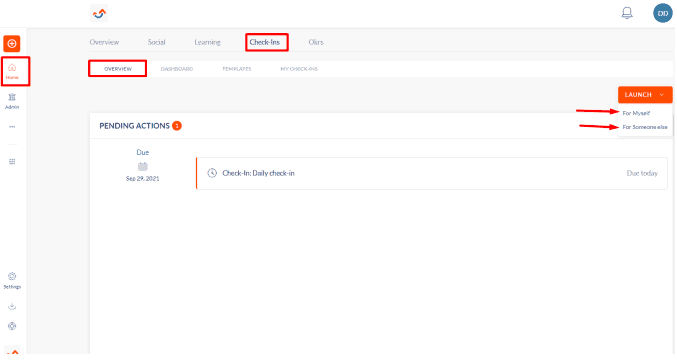Open the Okrs tab
This screenshot has width=677, height=360.
[x=316, y=42]
